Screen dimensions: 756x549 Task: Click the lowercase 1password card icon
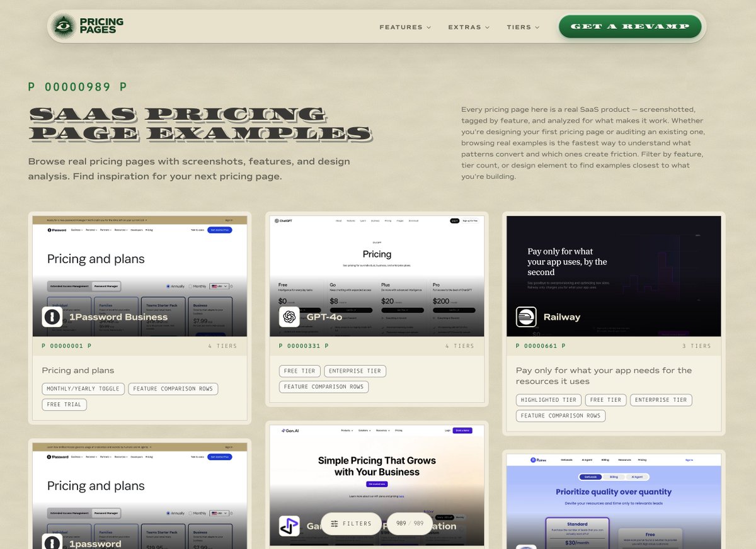[52, 541]
